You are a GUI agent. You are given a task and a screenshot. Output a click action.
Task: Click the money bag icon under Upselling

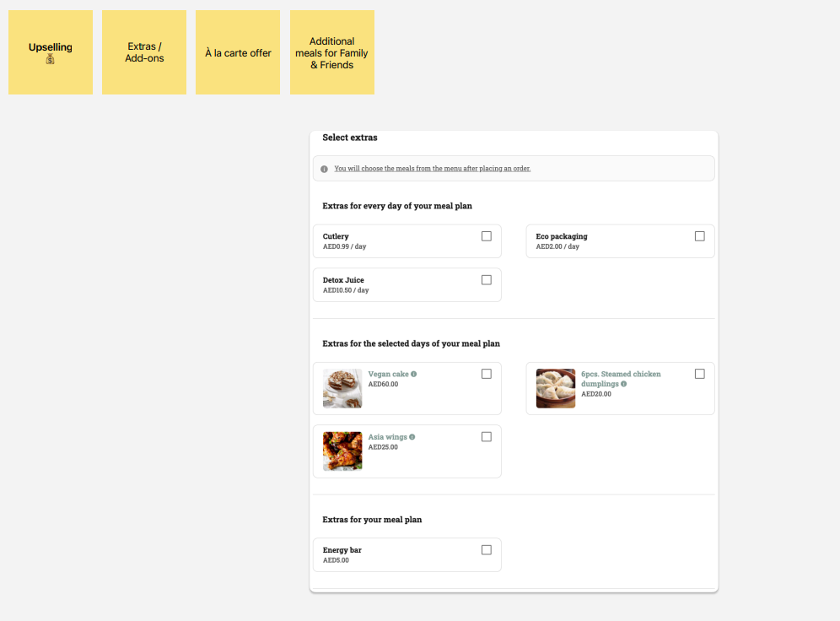[x=50, y=57]
